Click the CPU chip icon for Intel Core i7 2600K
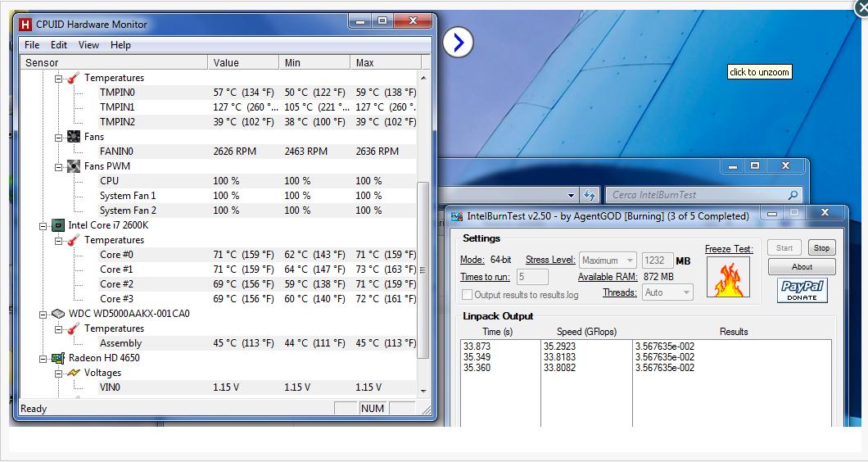Viewport: 868px width, 462px height. pyautogui.click(x=58, y=225)
